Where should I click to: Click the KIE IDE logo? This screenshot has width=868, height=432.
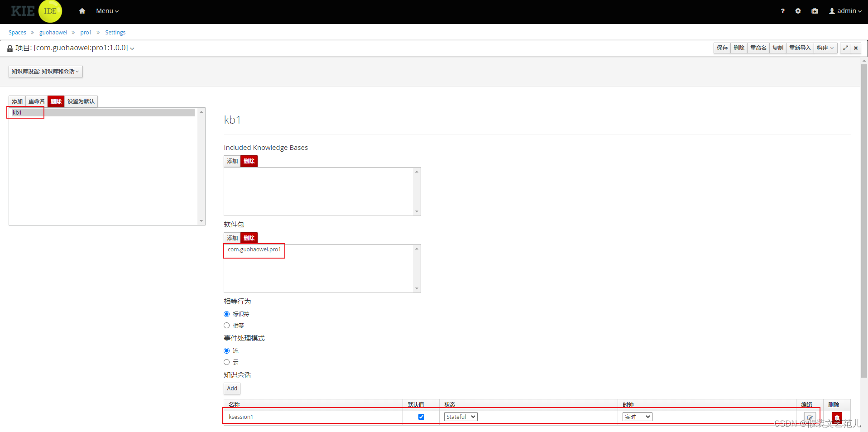[36, 11]
